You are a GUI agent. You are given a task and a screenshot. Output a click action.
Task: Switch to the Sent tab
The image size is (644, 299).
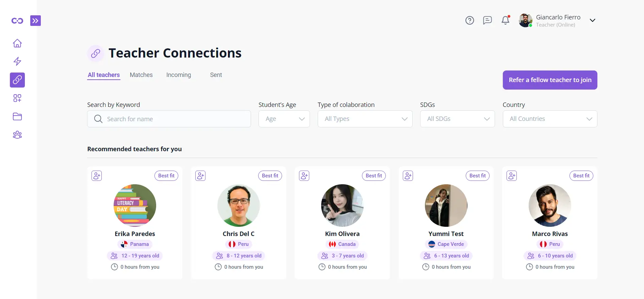tap(216, 75)
